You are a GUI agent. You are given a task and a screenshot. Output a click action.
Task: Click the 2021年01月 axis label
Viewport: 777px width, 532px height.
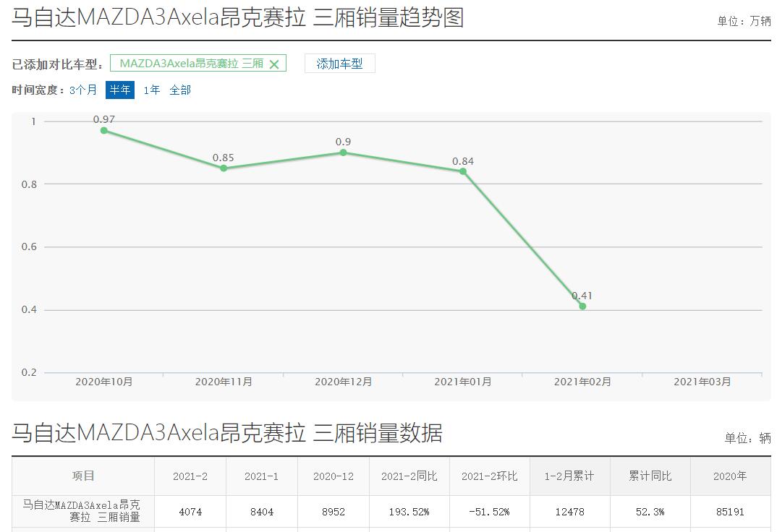coord(463,382)
